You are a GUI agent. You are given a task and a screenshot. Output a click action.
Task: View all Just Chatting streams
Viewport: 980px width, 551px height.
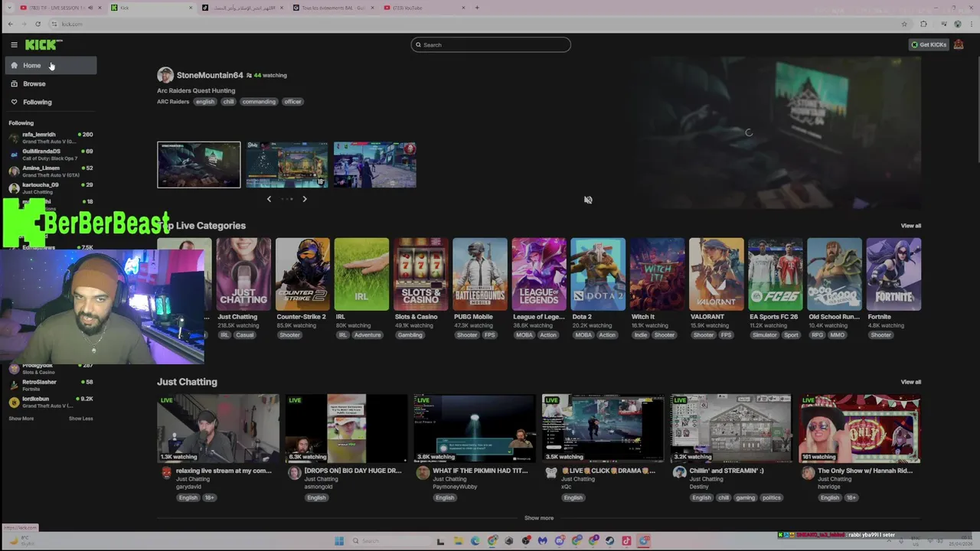pyautogui.click(x=910, y=382)
